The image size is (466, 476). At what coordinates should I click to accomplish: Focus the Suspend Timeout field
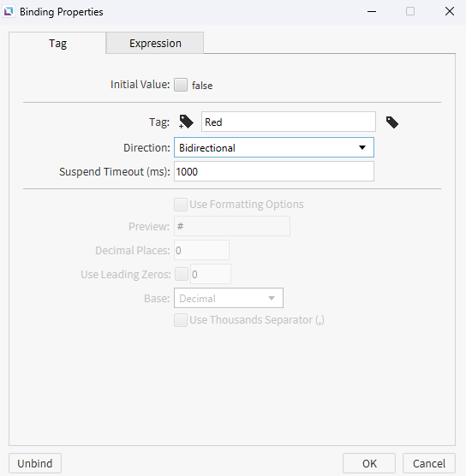tap(274, 171)
